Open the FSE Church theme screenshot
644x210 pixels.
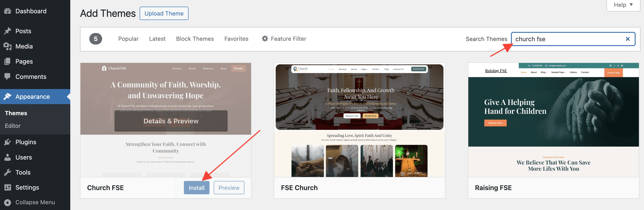click(x=360, y=120)
